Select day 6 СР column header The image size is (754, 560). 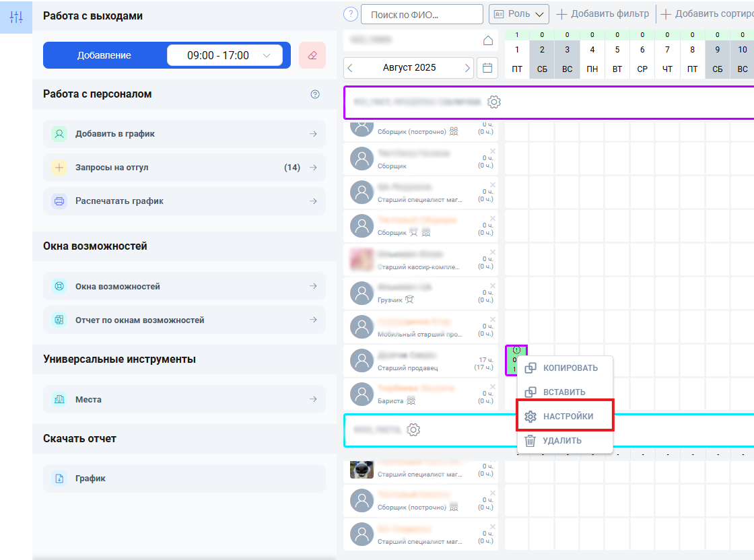tap(642, 59)
